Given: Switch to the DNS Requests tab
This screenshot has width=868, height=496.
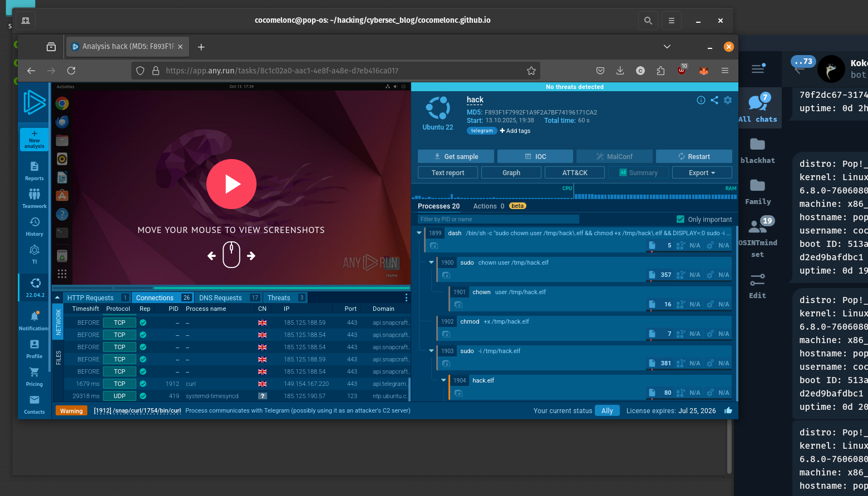Looking at the screenshot, I should 220,298.
